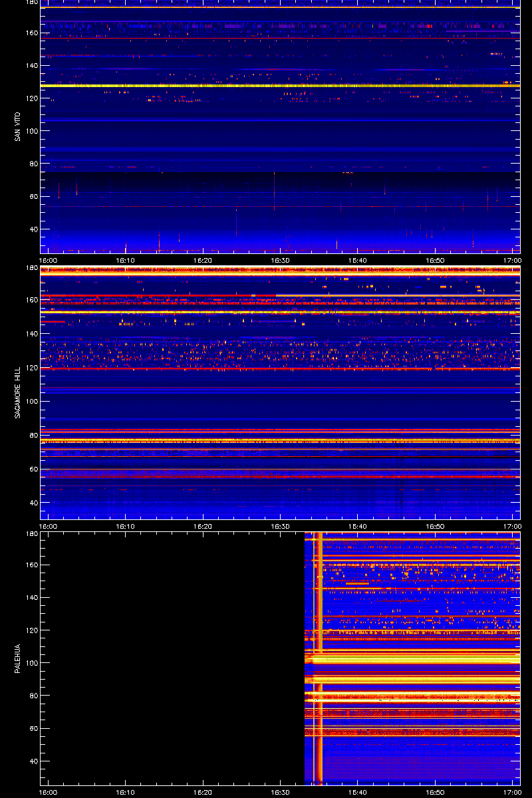Click the 120 frequency label on Palehua

click(31, 630)
